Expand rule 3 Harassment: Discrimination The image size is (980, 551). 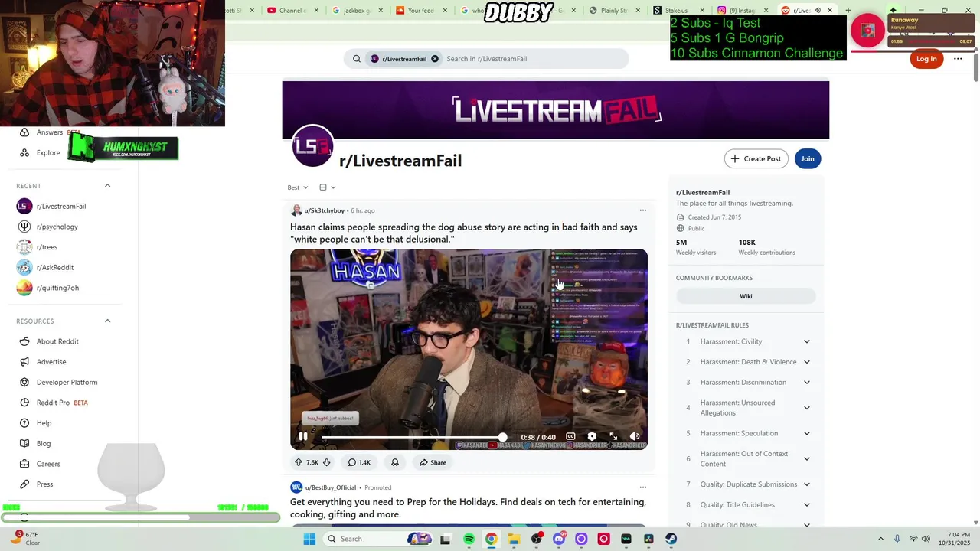pyautogui.click(x=807, y=383)
